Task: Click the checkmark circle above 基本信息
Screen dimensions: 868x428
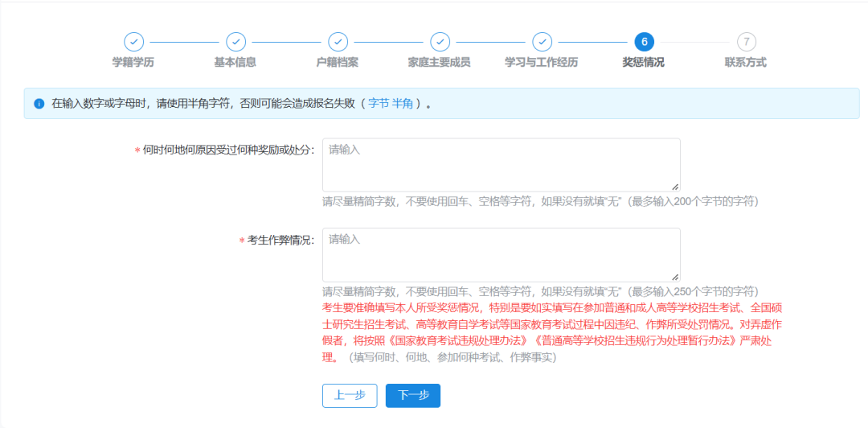Action: [235, 42]
